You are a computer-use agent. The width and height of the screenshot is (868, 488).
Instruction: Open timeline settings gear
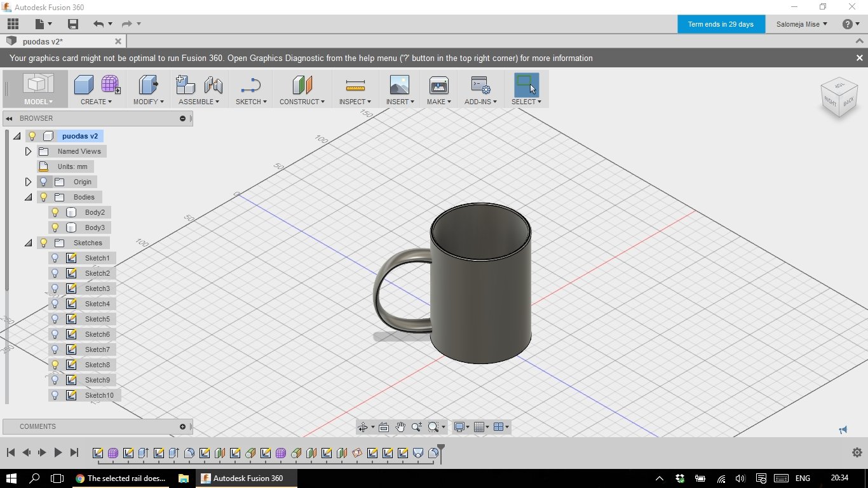tap(857, 452)
